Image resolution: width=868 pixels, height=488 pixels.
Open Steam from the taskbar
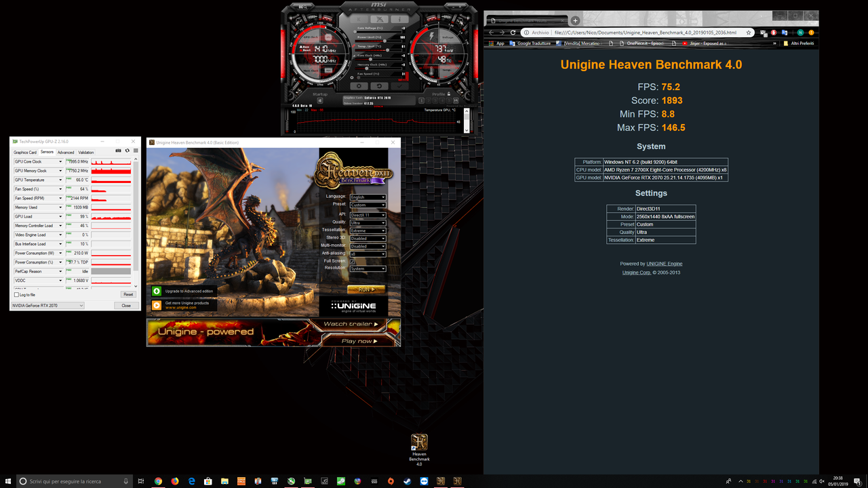tap(407, 481)
